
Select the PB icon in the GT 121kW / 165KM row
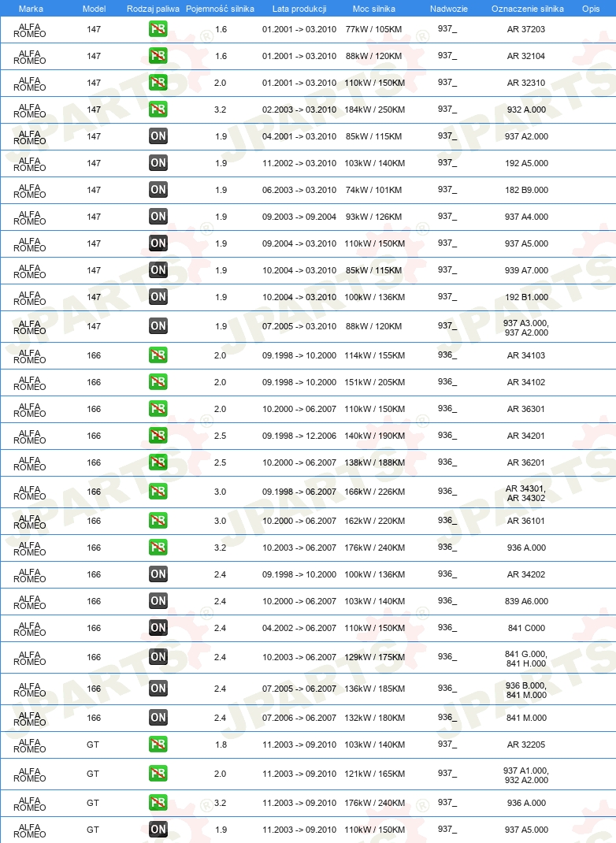pyautogui.click(x=158, y=774)
